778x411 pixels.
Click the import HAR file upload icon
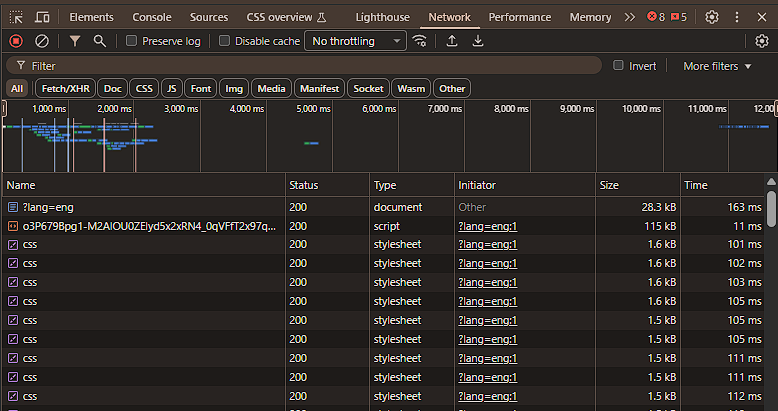[452, 41]
